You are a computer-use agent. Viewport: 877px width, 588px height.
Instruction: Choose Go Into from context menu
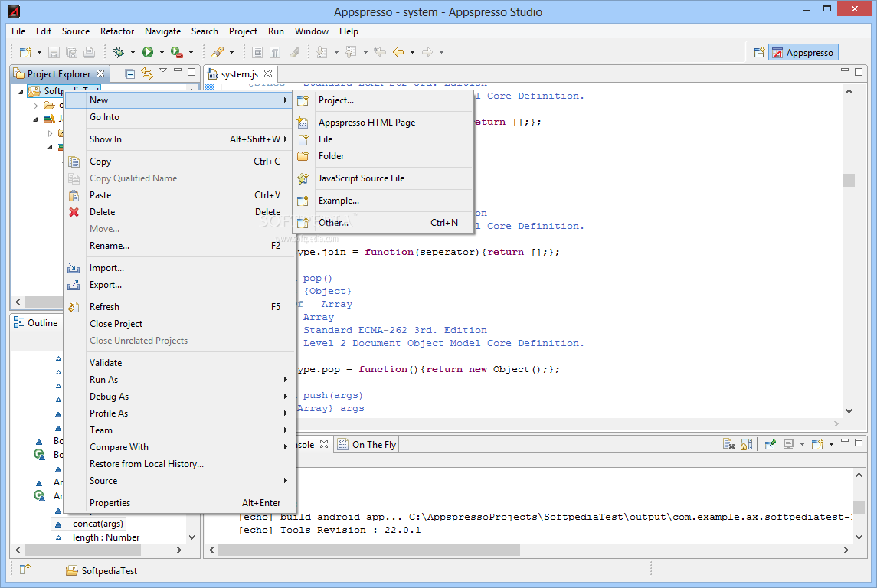[179, 117]
